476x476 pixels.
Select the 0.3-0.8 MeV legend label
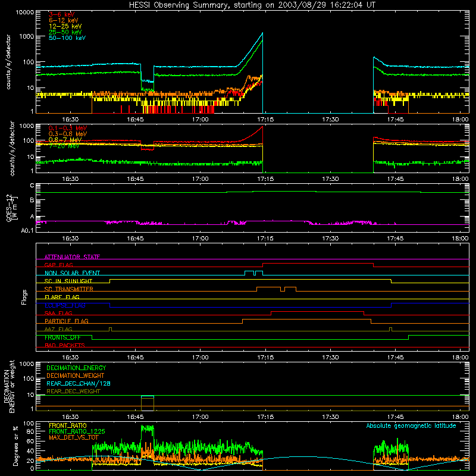point(68,134)
